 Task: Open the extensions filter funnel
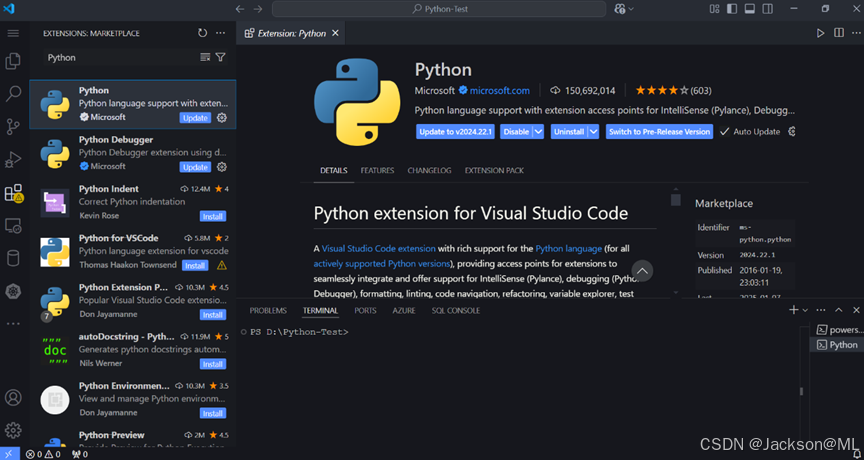click(x=220, y=57)
